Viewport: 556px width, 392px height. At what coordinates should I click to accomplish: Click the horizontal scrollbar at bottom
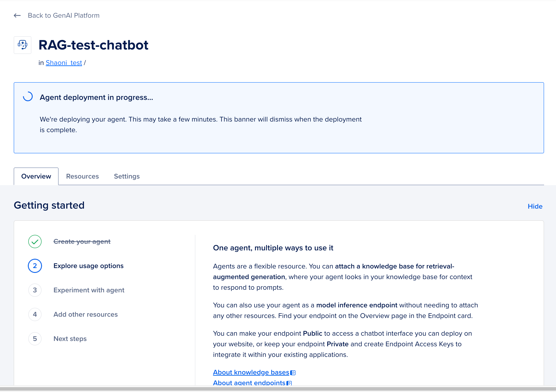[278, 389]
